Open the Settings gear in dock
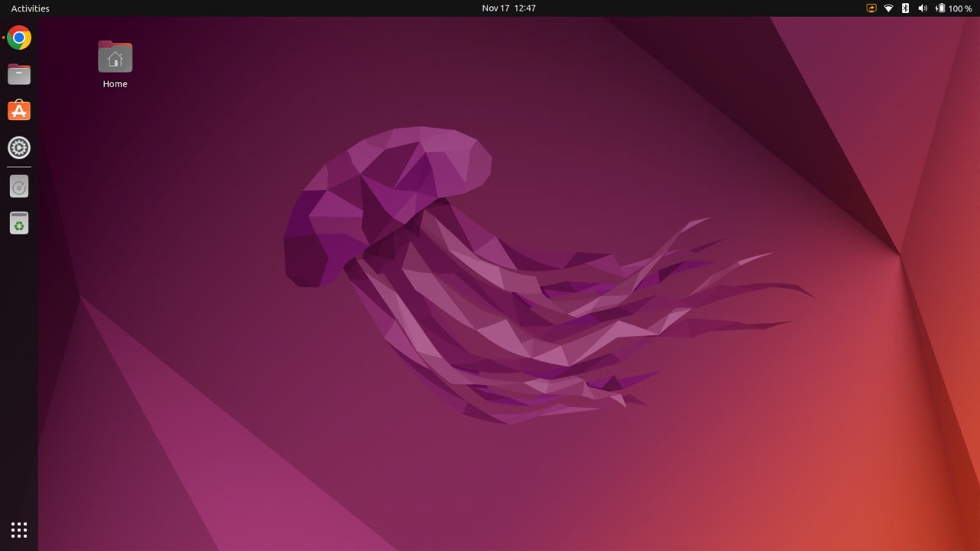 [x=19, y=148]
